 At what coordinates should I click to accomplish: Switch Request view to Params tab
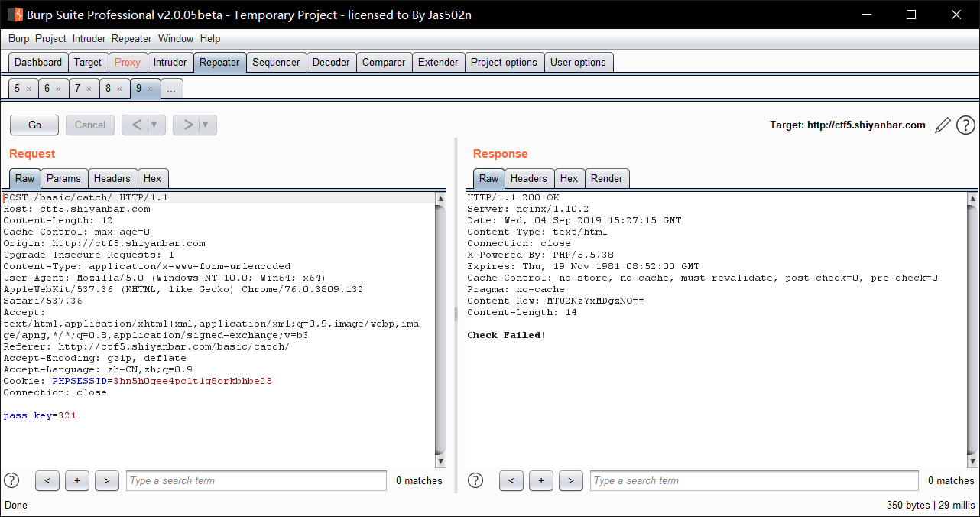pos(63,178)
